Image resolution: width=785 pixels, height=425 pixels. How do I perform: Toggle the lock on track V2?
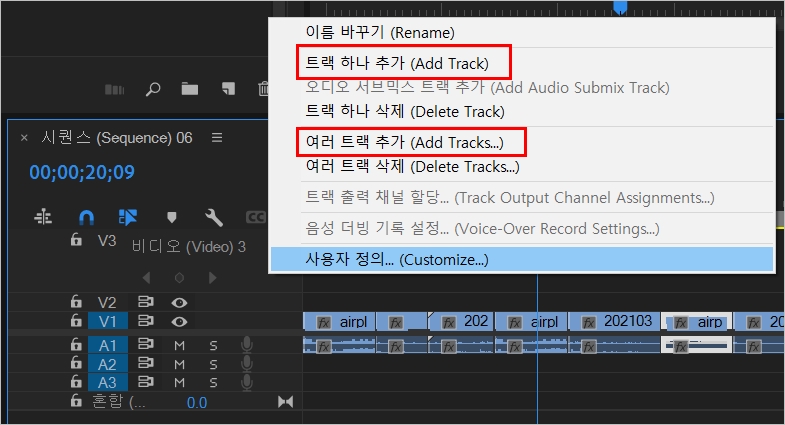coord(76,301)
